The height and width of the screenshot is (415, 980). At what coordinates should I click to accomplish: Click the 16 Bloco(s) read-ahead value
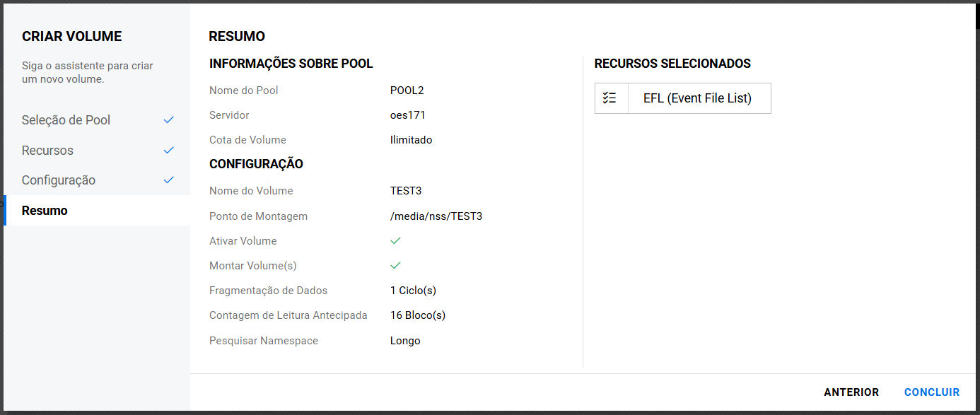point(418,315)
